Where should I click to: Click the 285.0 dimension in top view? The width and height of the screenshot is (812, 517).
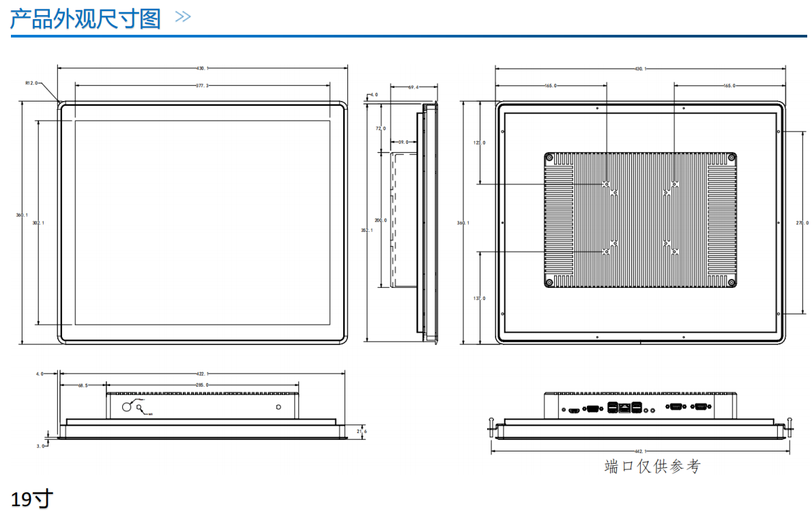[203, 385]
